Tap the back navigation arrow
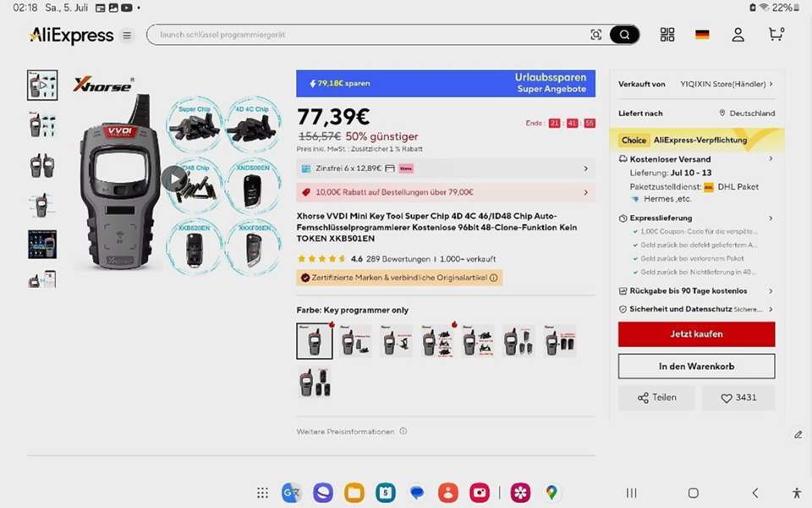The width and height of the screenshot is (812, 508). 755,493
